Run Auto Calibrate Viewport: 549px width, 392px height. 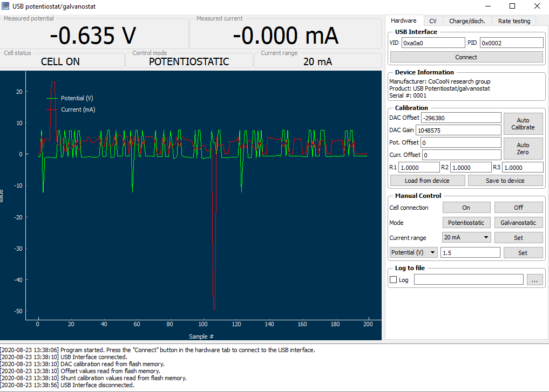click(x=523, y=124)
